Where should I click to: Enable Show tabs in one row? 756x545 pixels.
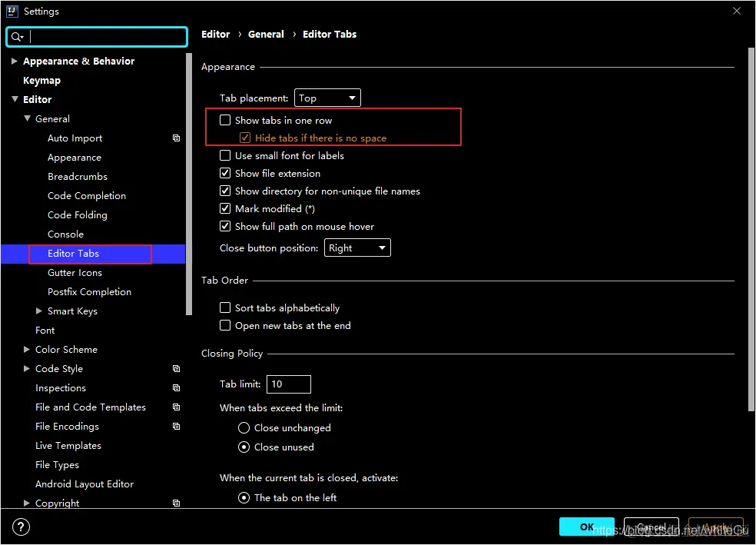coord(225,120)
